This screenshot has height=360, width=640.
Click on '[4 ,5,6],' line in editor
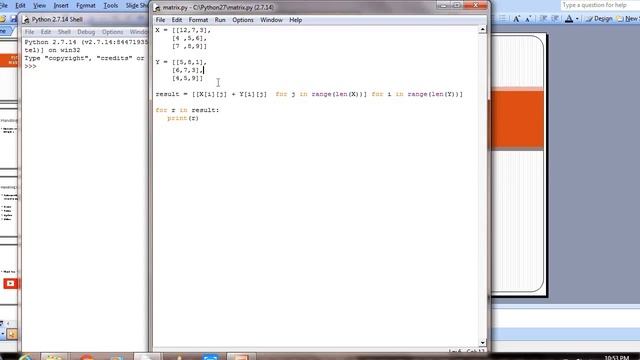[x=189, y=38]
